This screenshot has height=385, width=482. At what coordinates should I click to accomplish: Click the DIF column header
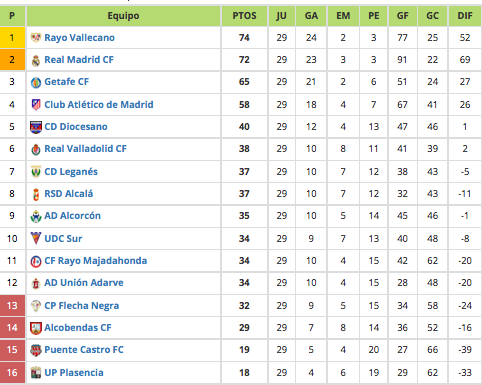point(465,16)
